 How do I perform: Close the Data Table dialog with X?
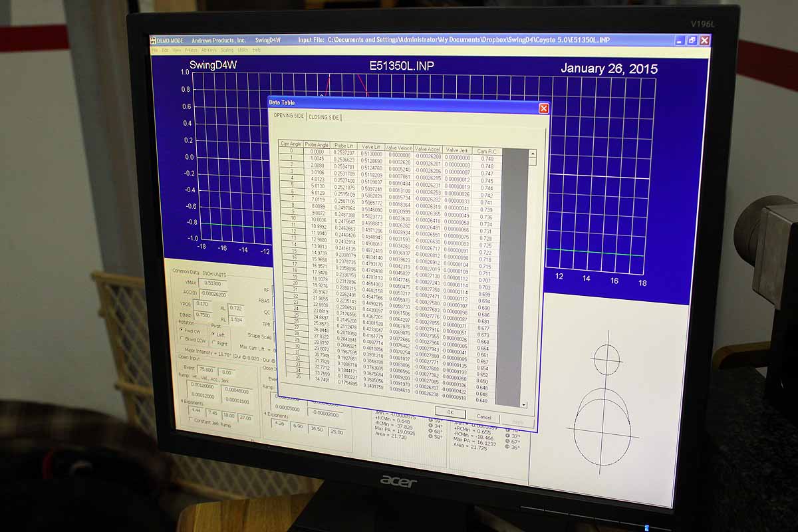(x=543, y=108)
